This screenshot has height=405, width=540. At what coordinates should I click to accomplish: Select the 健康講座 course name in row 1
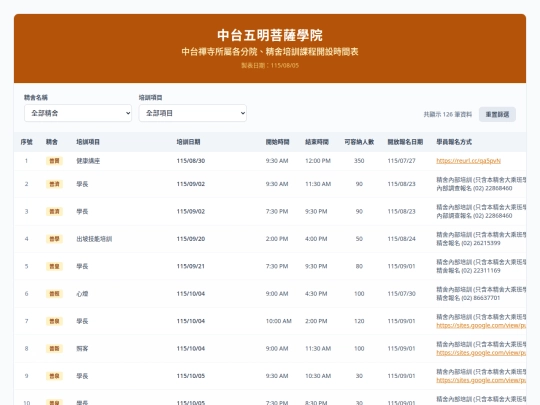pos(88,161)
